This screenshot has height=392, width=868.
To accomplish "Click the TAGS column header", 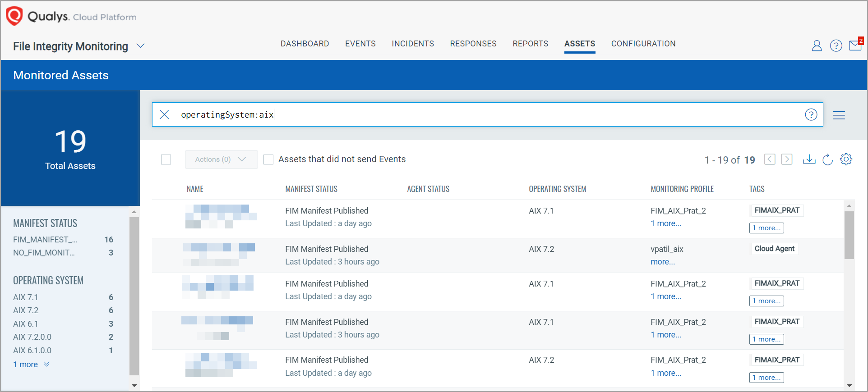I will click(x=757, y=189).
